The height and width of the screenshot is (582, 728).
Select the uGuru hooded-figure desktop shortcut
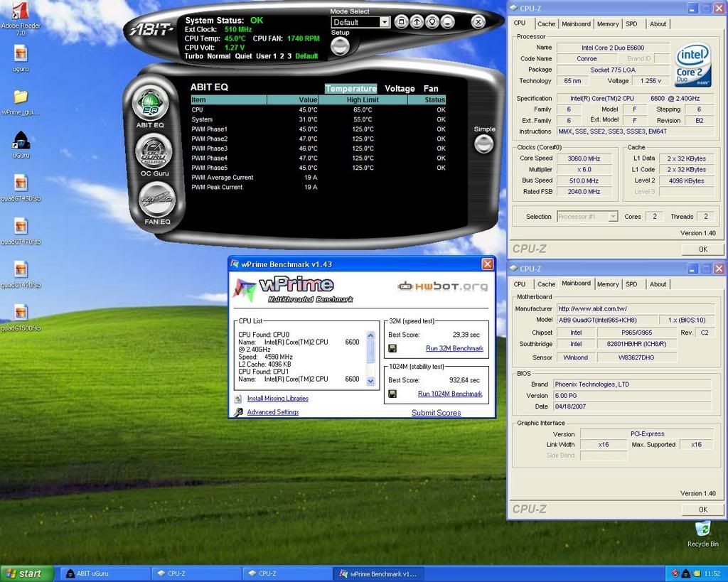pos(21,144)
